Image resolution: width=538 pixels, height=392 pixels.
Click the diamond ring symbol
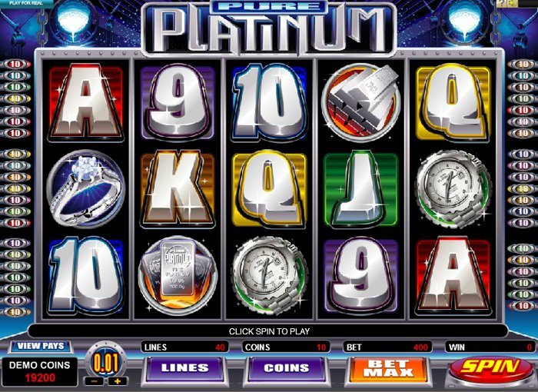click(85, 189)
